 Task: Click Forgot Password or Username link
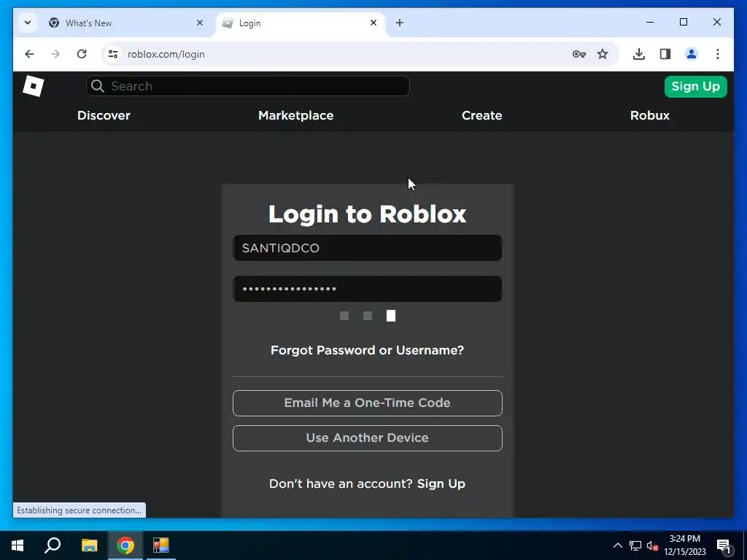(368, 351)
